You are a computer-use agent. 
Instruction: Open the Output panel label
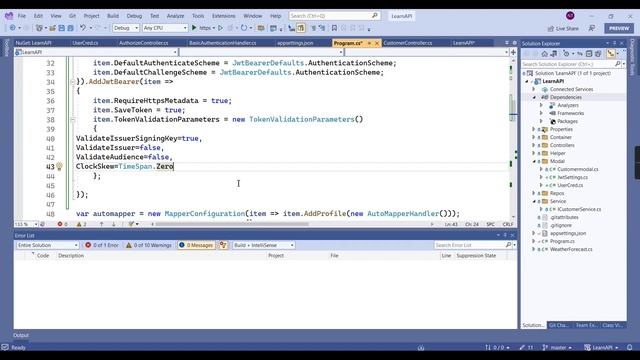click(21, 335)
